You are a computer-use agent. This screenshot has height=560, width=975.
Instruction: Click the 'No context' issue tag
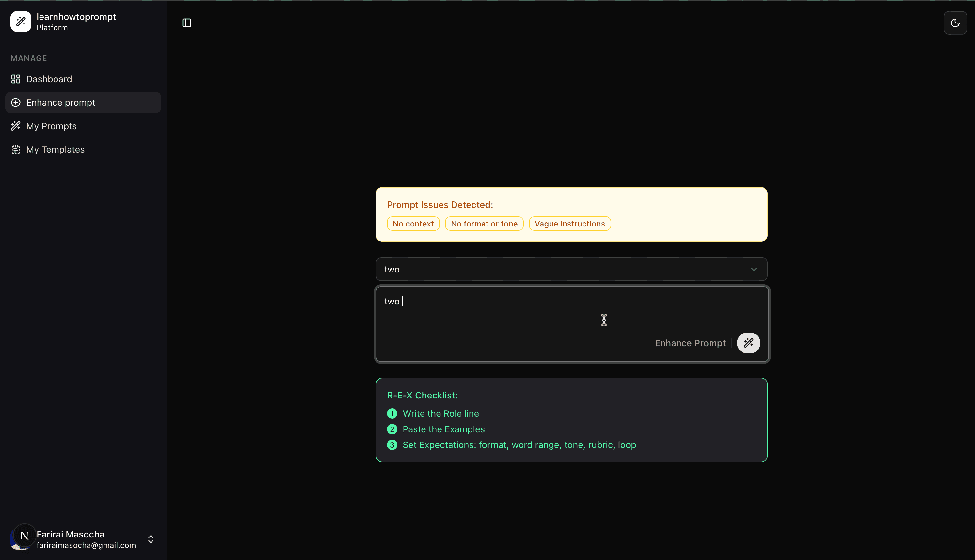(413, 224)
